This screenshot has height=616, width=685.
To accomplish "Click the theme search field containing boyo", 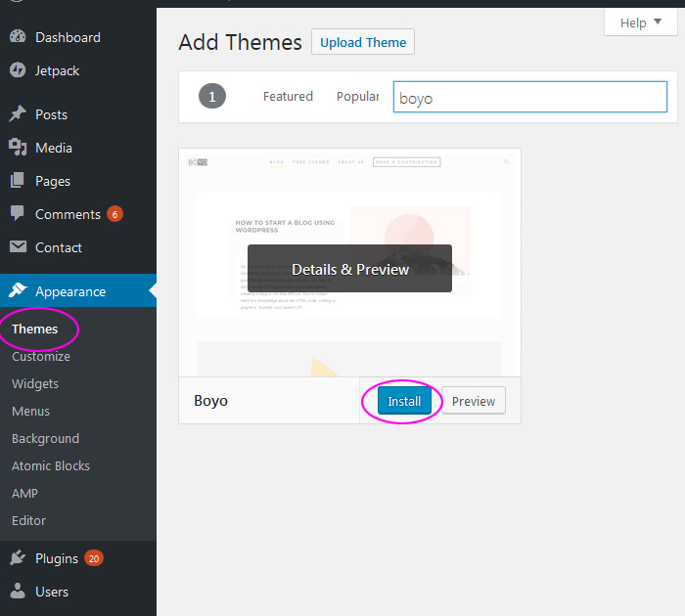I will [x=530, y=97].
